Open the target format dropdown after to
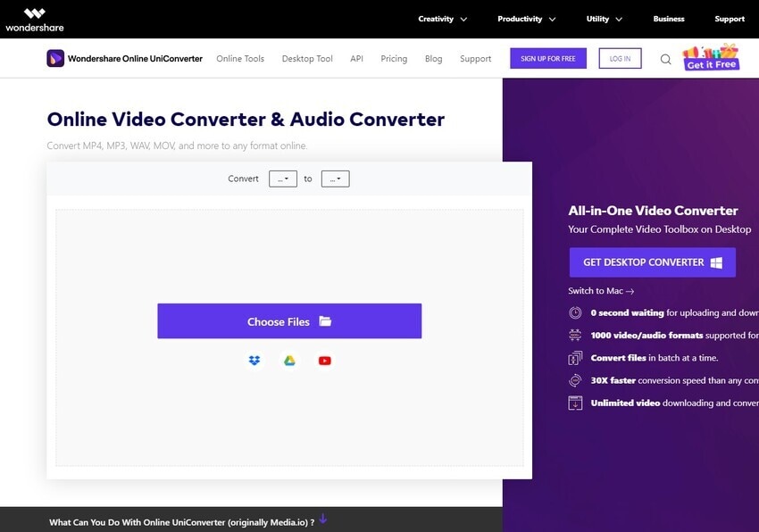 [x=336, y=179]
